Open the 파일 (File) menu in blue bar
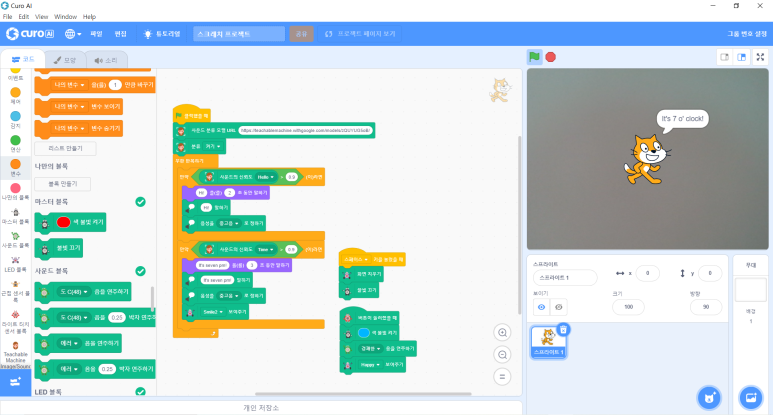Screen dimensions: 773x415 tap(96, 34)
